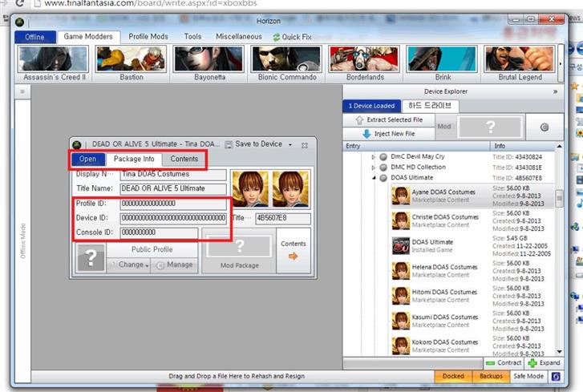The image size is (583, 392).
Task: Select Kokoro DOA5 Costumes entry
Action: tap(472, 346)
